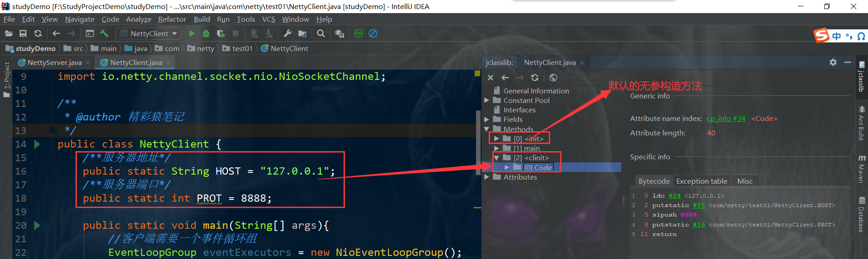Viewport: 868px width, 259px height.
Task: Expand the [0] Code attribute node
Action: (x=507, y=167)
